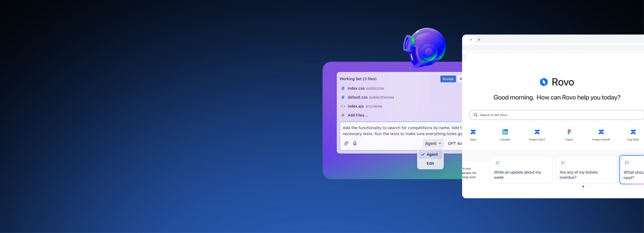Open the LinkedIn shortcut icon
Image resolution: width=644 pixels, height=233 pixels.
tap(505, 132)
